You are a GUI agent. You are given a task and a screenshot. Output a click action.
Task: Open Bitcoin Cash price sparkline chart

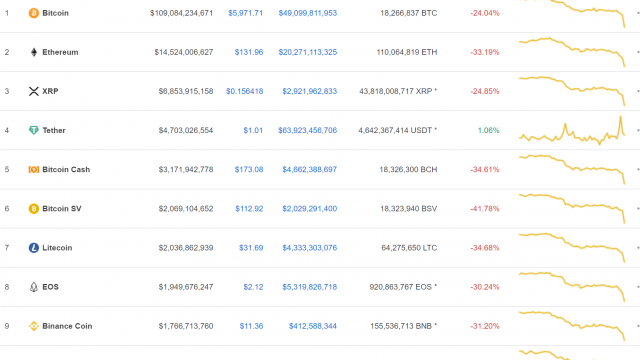tap(572, 169)
